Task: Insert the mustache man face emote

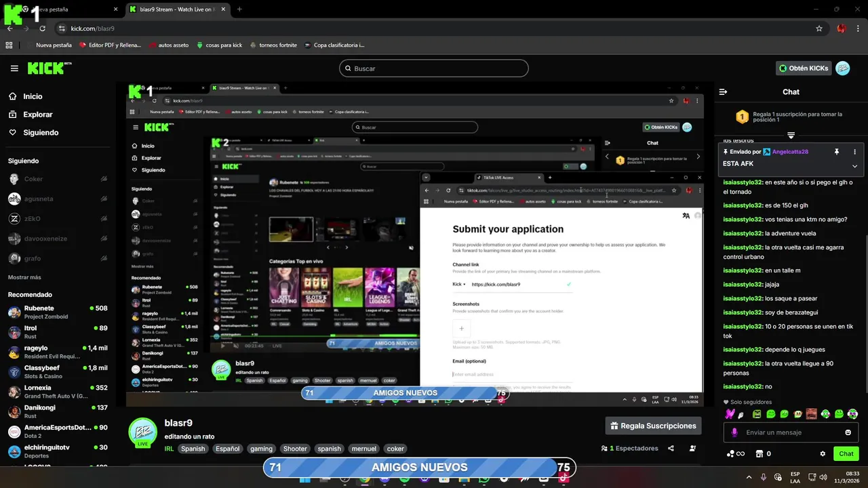Action: tap(812, 414)
